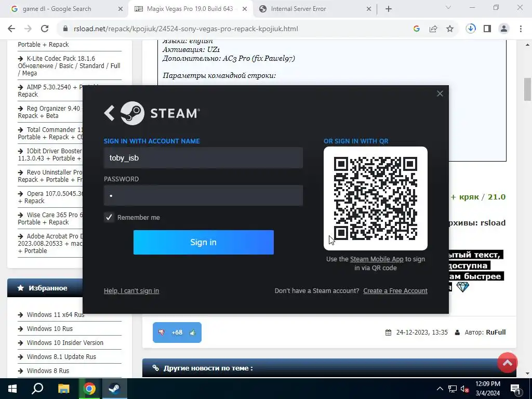Viewport: 532px width, 399px height.
Task: Open IObit Driver Booster link
Action: coord(50,155)
